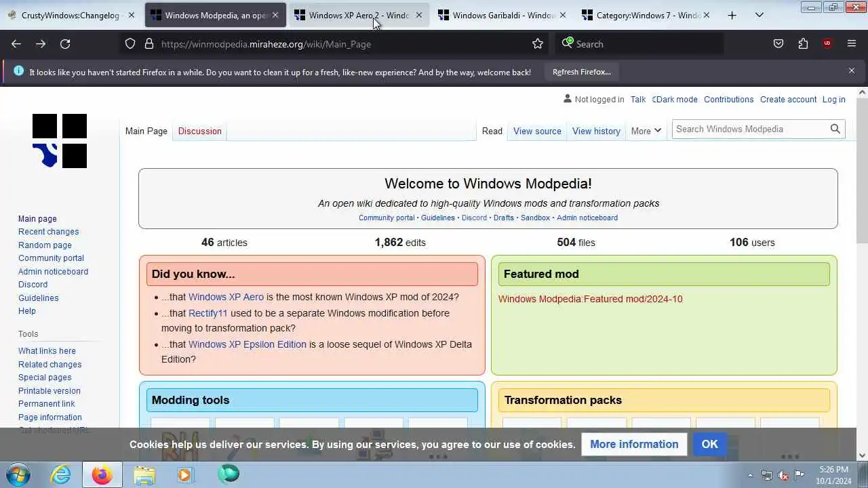Toggle Dark mode on the wiki
868x488 pixels.
675,99
